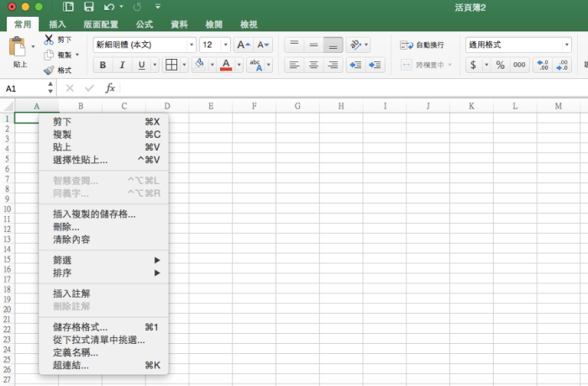
Task: Increase the indent
Action: coord(375,65)
